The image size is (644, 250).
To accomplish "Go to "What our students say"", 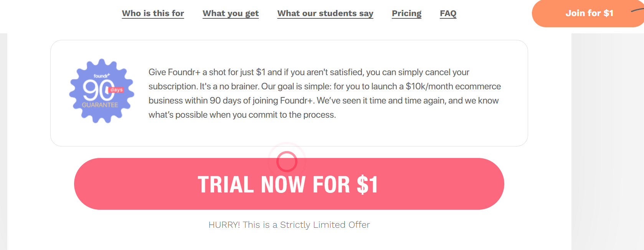I will click(x=325, y=13).
